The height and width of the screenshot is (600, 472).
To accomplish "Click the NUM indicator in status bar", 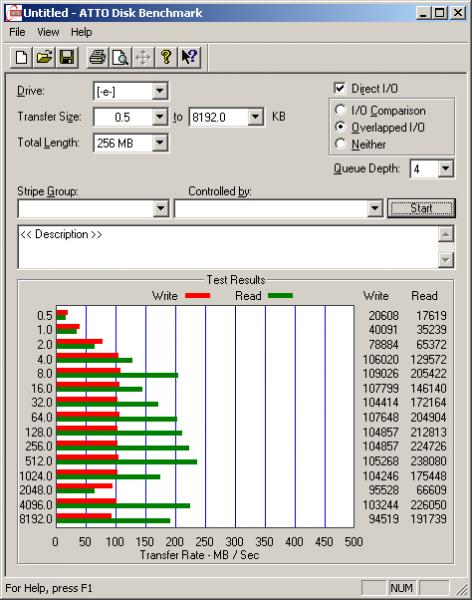I will point(401,588).
